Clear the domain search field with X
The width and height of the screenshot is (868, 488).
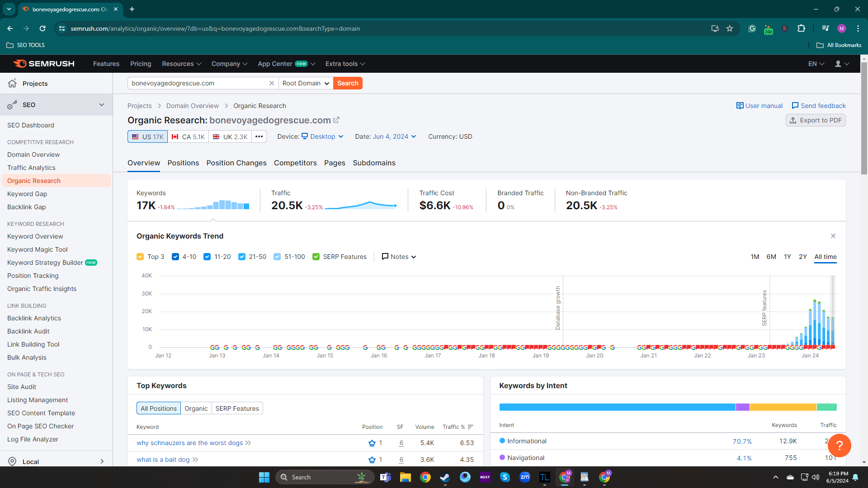point(272,83)
